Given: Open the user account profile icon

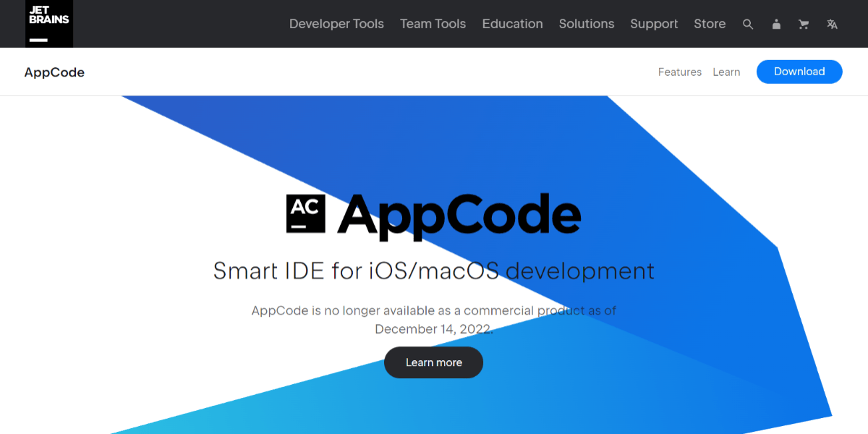Looking at the screenshot, I should (x=776, y=24).
